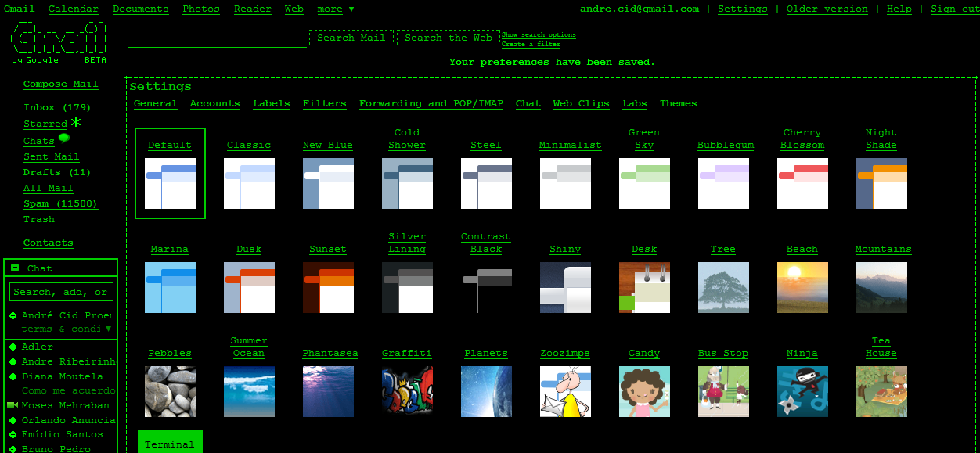Select the Beach theme thumbnail

(x=802, y=288)
